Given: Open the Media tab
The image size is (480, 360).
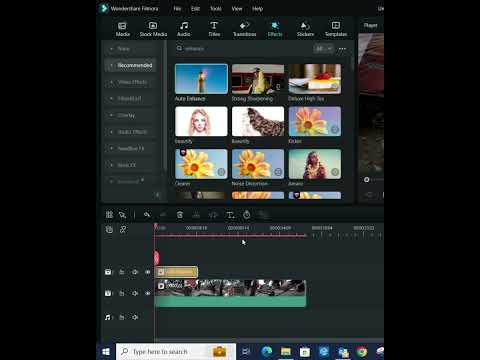Looking at the screenshot, I should [x=123, y=29].
